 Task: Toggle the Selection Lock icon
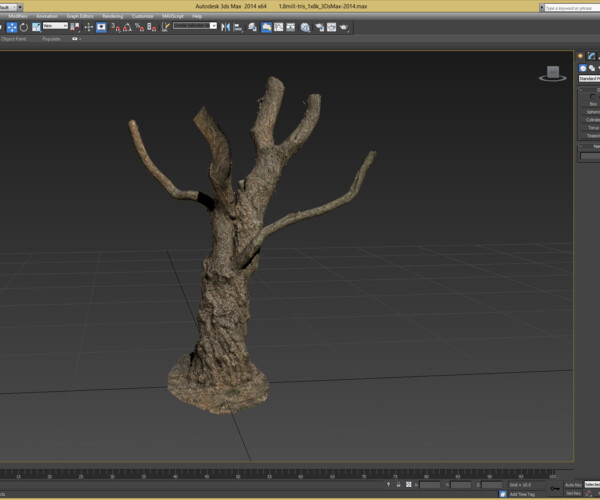point(398,485)
